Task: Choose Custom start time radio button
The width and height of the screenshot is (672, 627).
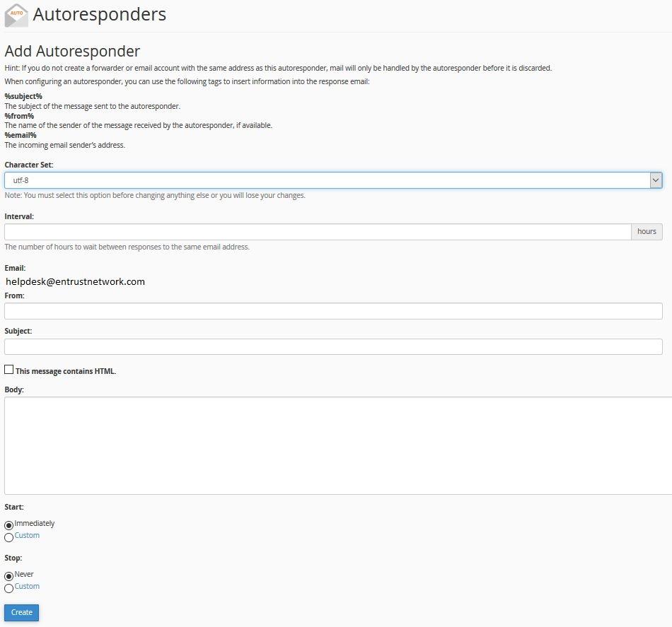Action: [x=8, y=537]
